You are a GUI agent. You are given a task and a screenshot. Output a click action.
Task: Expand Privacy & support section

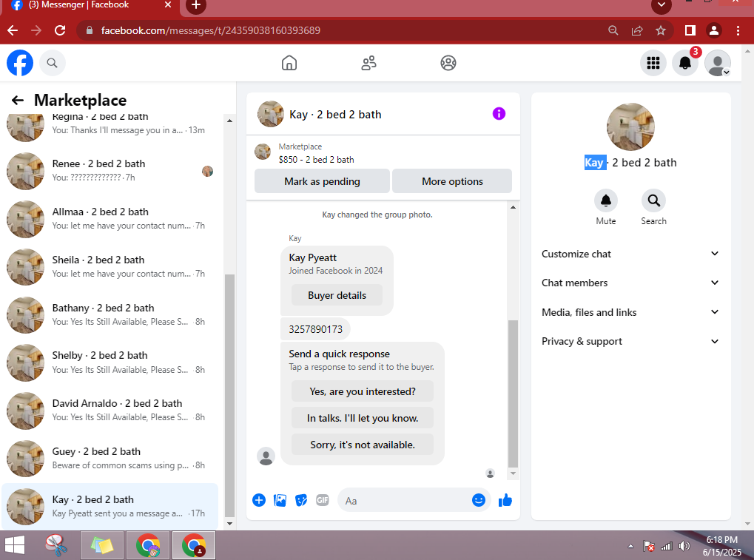630,341
